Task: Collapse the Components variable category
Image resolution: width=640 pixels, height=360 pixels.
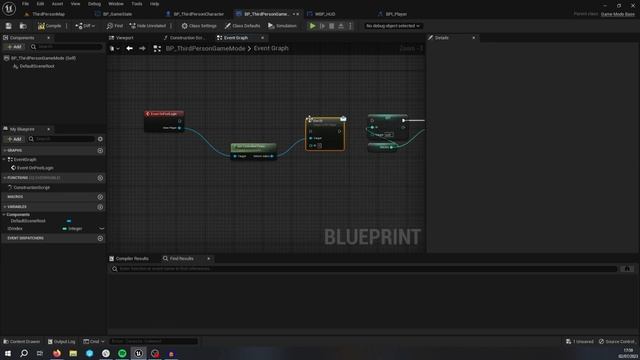Action: 4,215
